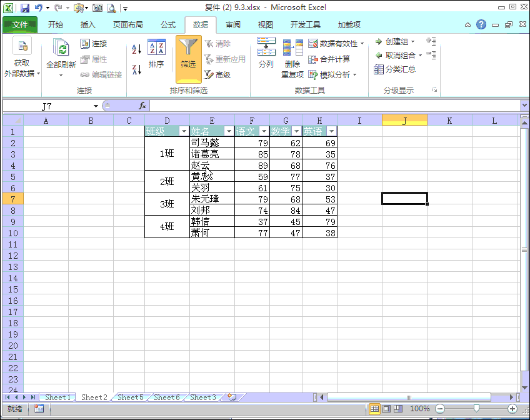Screen dimensions: 530x420
Task: Click the zoom out minus button
Action: pyautogui.click(x=440, y=409)
